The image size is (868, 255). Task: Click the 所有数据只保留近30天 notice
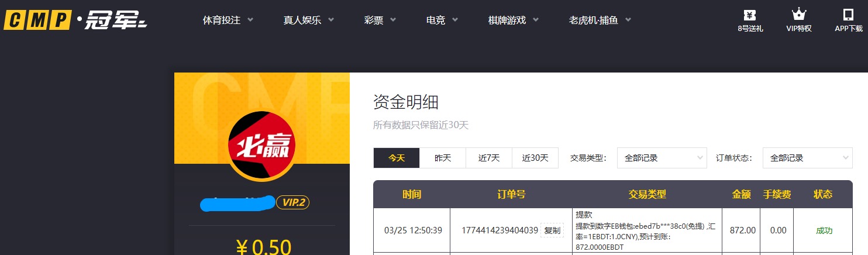421,125
